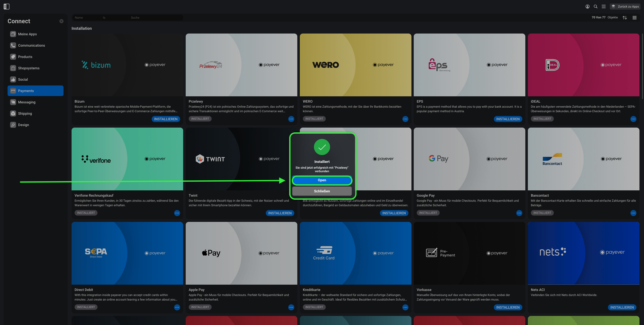Install the Twint payment app

pyautogui.click(x=280, y=213)
